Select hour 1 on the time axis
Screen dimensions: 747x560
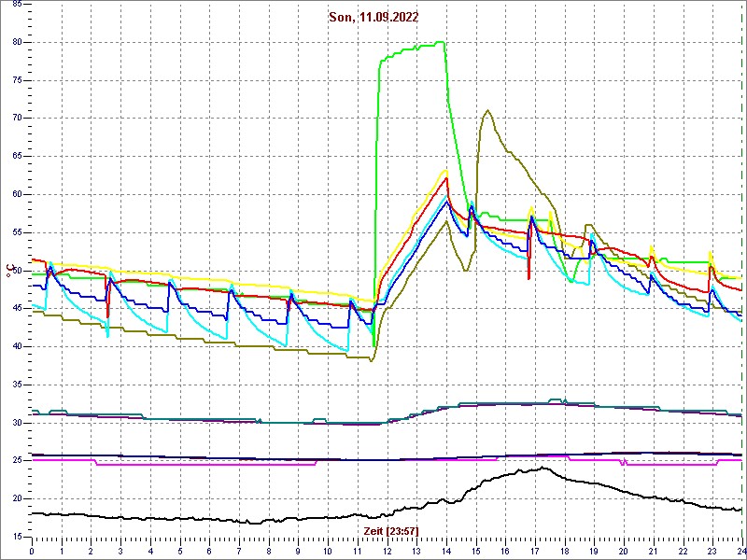(62, 552)
